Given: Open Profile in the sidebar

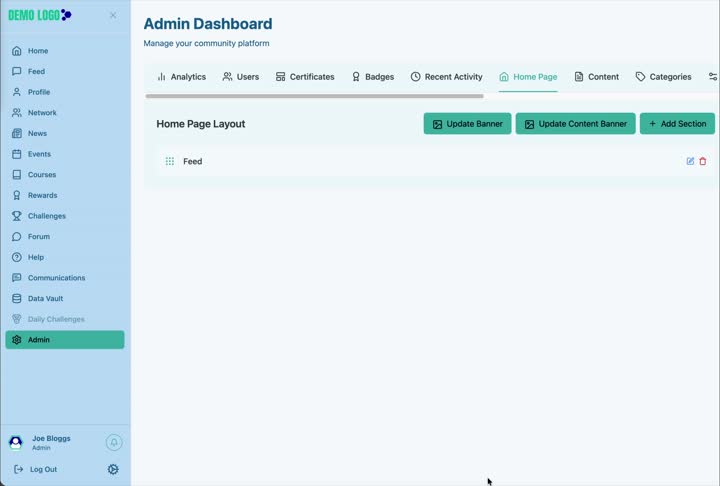Looking at the screenshot, I should tap(65, 92).
